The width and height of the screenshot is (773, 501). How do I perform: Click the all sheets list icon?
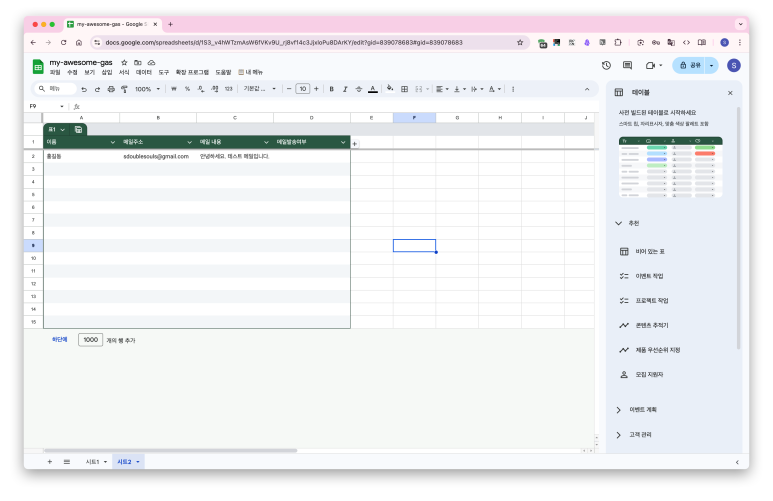click(66, 461)
